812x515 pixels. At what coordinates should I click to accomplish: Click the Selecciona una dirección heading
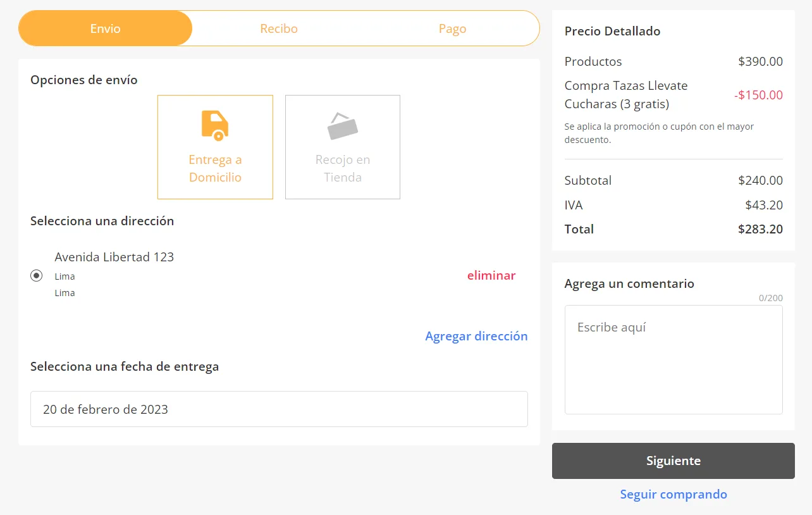pyautogui.click(x=102, y=221)
